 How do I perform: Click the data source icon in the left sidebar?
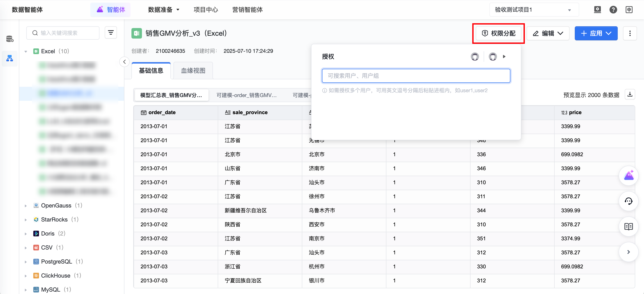[x=10, y=39]
